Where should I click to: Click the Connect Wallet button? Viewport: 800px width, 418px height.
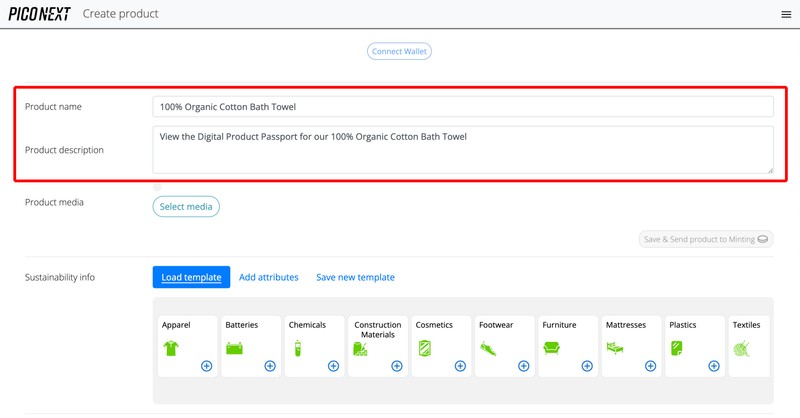click(x=400, y=51)
